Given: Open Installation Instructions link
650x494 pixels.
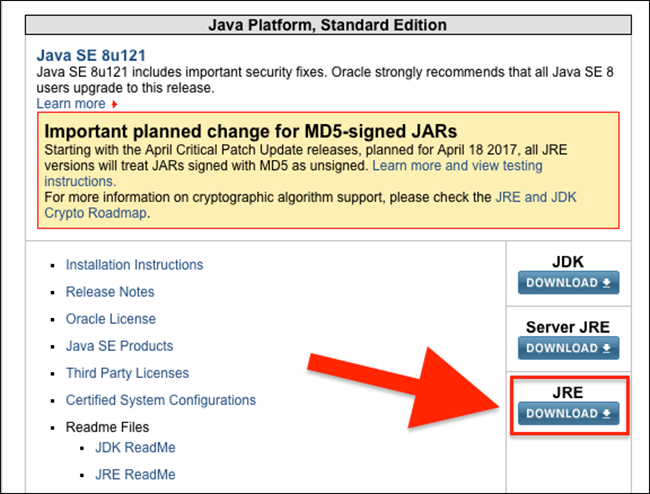Looking at the screenshot, I should pos(134,265).
